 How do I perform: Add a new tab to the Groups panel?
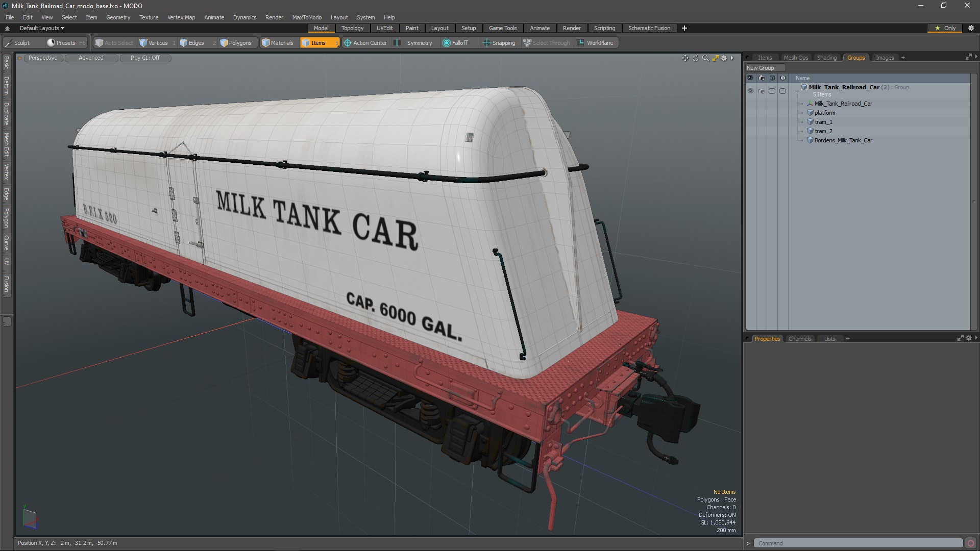903,58
